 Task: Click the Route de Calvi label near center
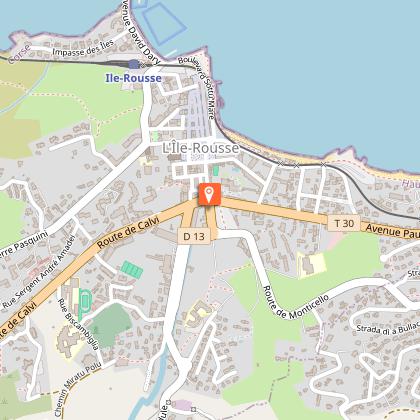pyautogui.click(x=130, y=232)
